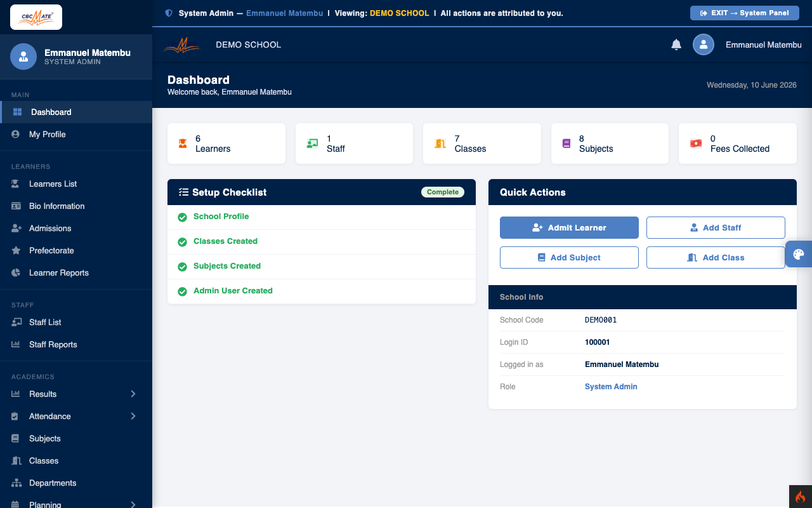Image resolution: width=812 pixels, height=508 pixels.
Task: Click the notification bell icon
Action: pos(676,44)
